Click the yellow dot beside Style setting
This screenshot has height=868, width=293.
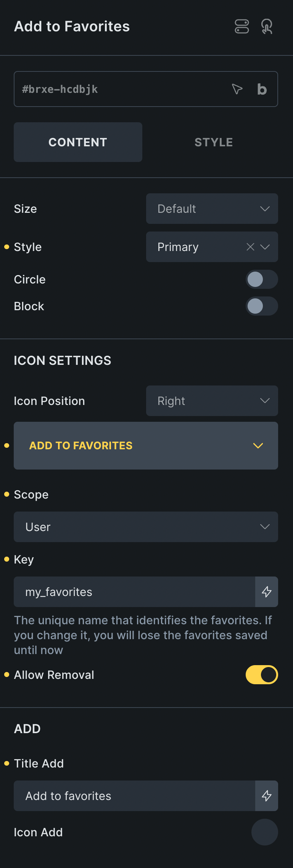coord(6,247)
